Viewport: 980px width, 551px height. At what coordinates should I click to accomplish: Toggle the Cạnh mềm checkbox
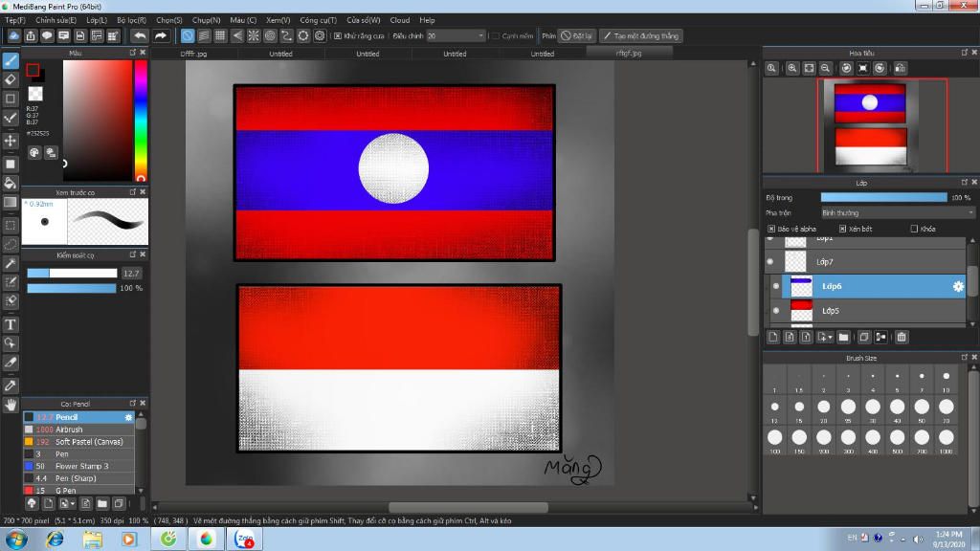coord(496,36)
